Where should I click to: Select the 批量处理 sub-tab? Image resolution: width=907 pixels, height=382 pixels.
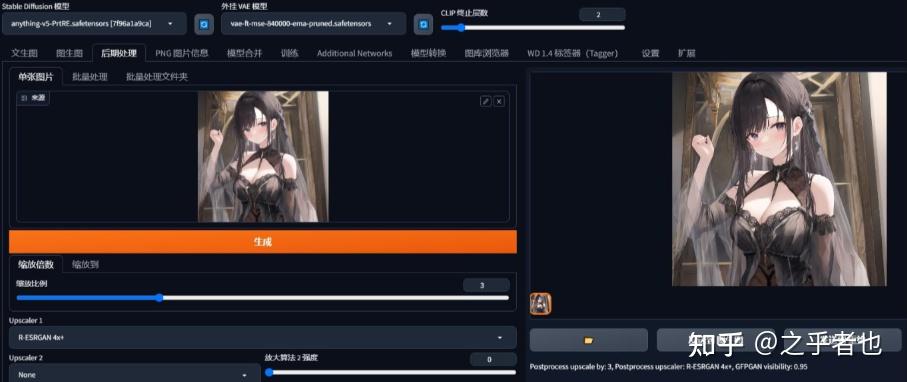click(x=90, y=76)
